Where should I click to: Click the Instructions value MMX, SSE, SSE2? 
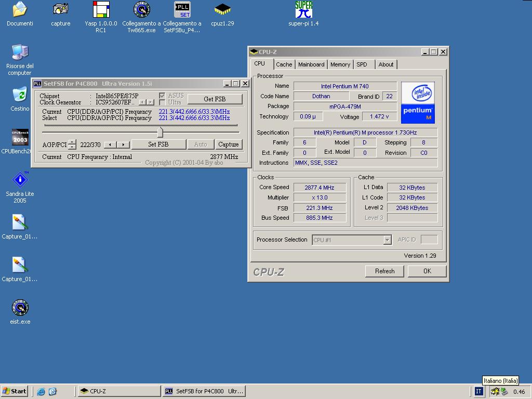pos(365,163)
